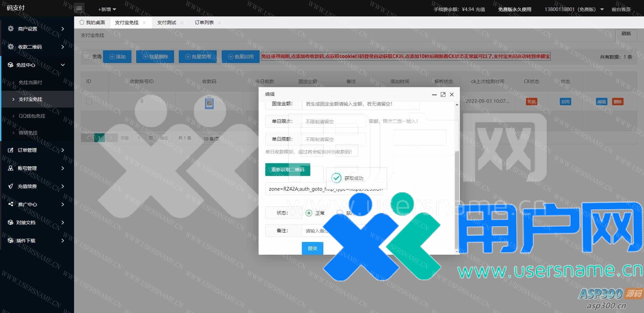Click the 推广中心 share icon in sidebar
Viewport: 644px width, 313px height.
[11, 204]
